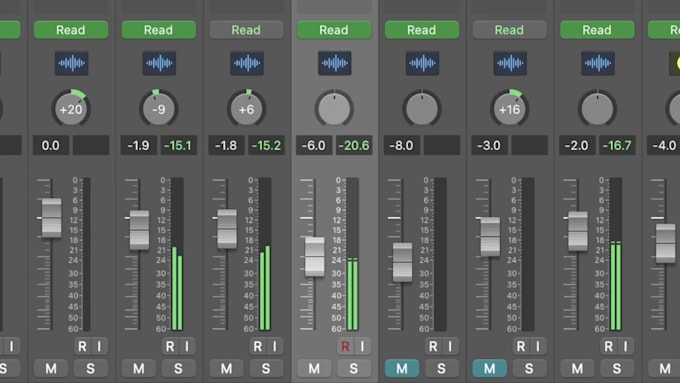The height and width of the screenshot is (383, 680).
Task: Click the volume fader on the -3.0 channel
Action: 490,237
